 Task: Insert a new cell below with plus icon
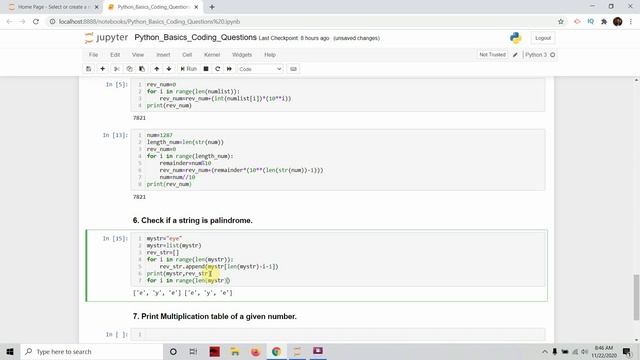tap(102, 69)
